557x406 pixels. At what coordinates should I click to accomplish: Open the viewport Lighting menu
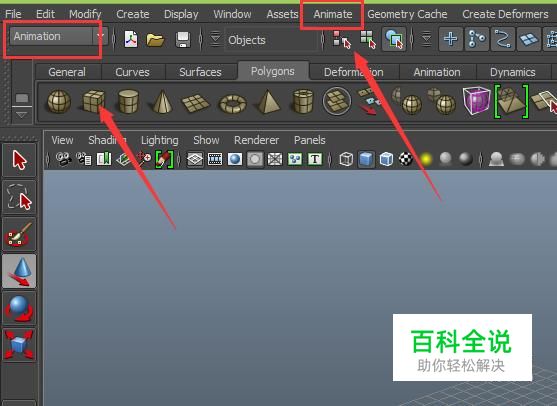pyautogui.click(x=159, y=140)
